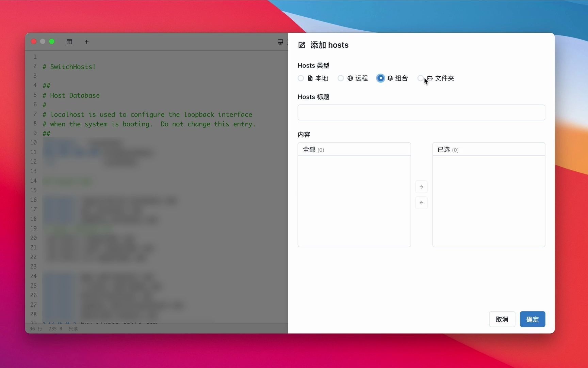Toggle the left sidebar panel icon

tap(69, 42)
